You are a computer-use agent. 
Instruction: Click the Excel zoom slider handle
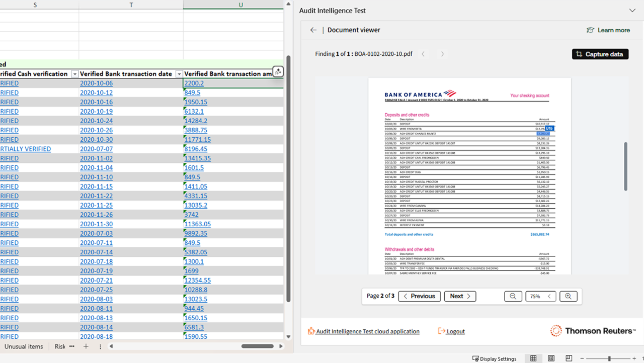click(609, 358)
